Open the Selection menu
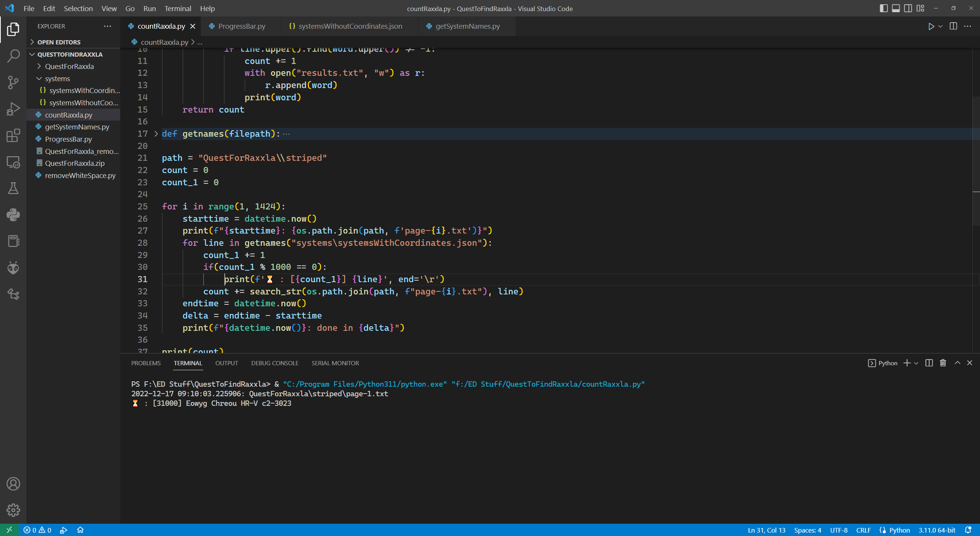Image resolution: width=980 pixels, height=536 pixels. 78,8
